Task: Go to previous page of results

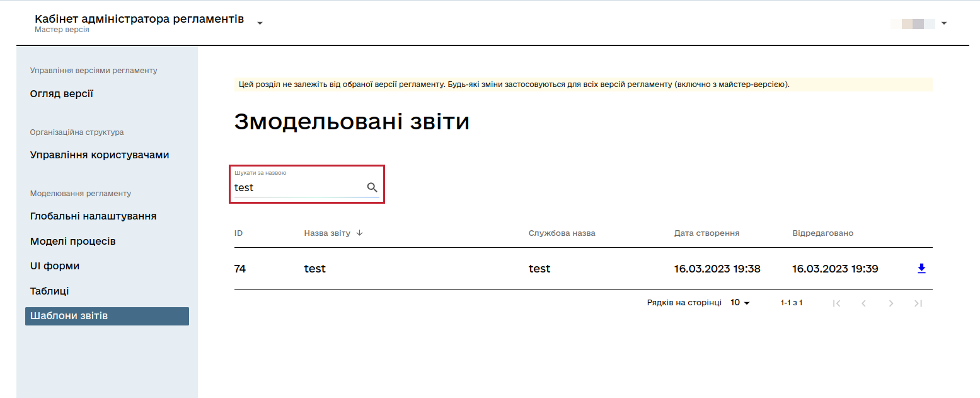Action: point(863,303)
